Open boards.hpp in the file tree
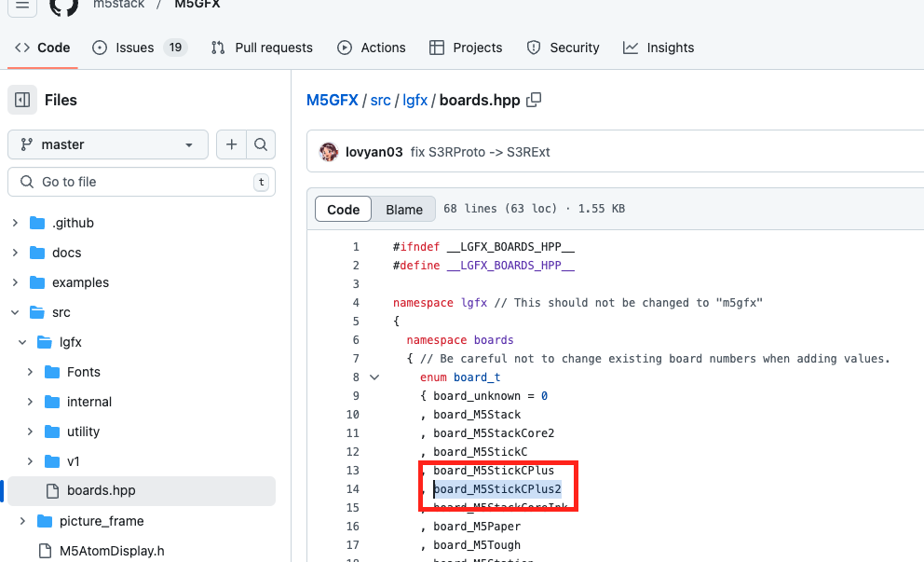 click(142, 490)
